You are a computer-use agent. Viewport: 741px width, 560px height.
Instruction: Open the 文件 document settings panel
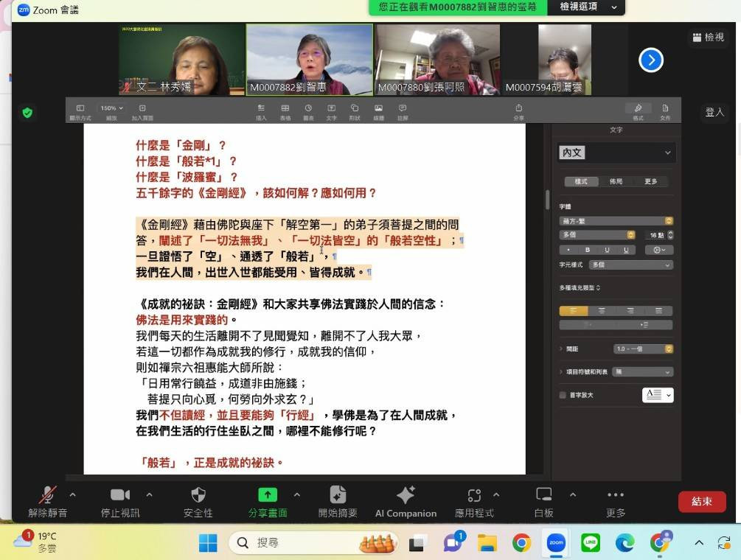(x=666, y=108)
